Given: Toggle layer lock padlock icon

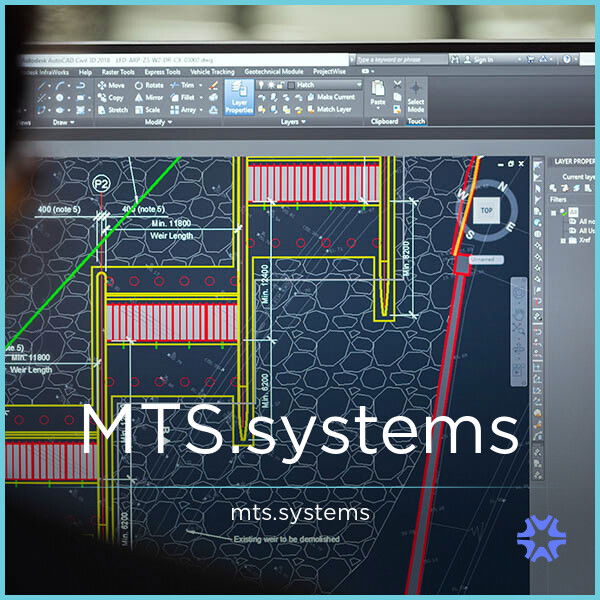Looking at the screenshot, I should pos(280,85).
